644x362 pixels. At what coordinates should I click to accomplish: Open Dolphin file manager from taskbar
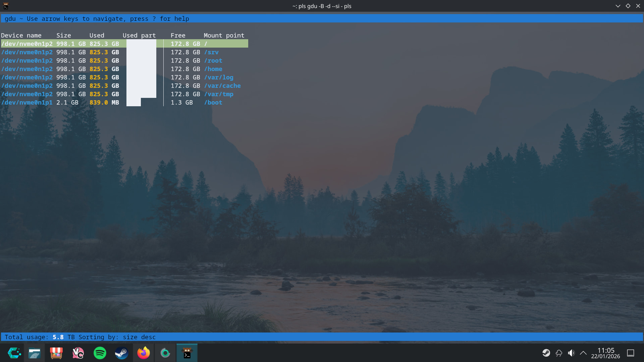pyautogui.click(x=35, y=353)
